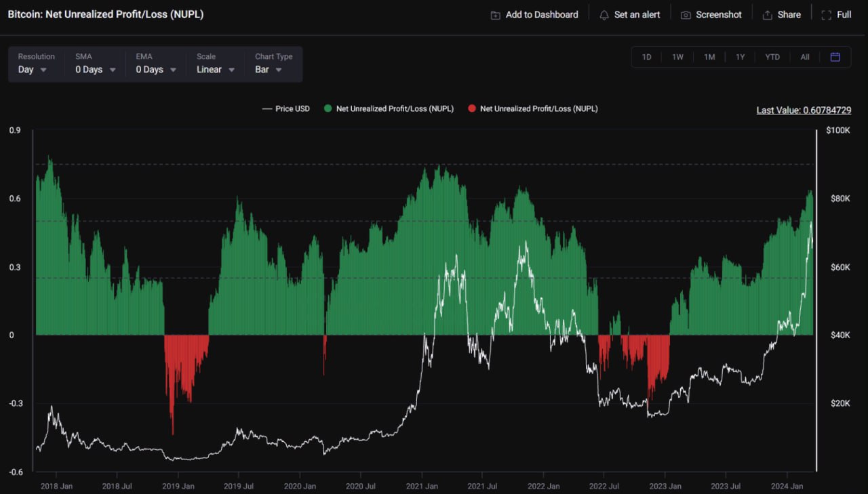Image resolution: width=868 pixels, height=494 pixels.
Task: Click the 0.3 left axis label
Action: (x=14, y=267)
